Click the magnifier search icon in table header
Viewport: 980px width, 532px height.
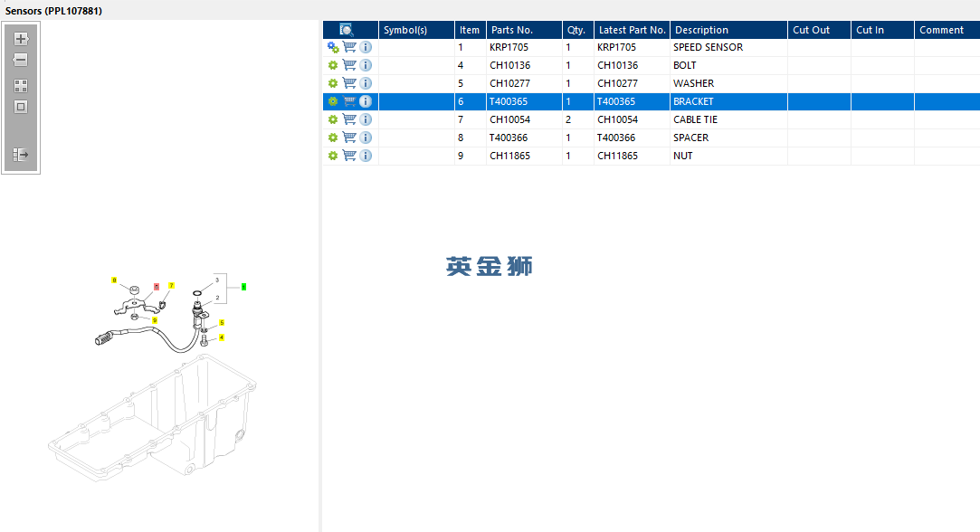click(x=347, y=30)
